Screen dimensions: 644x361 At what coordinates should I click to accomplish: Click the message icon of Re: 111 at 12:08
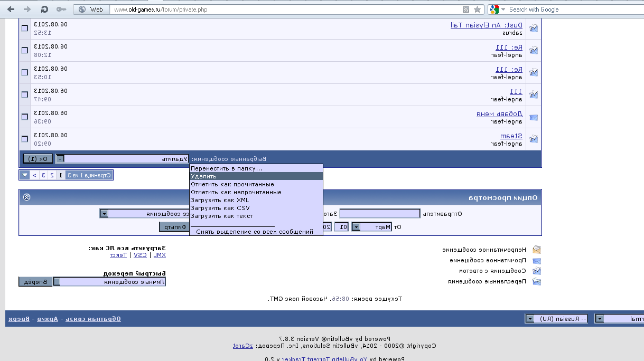pos(534,50)
